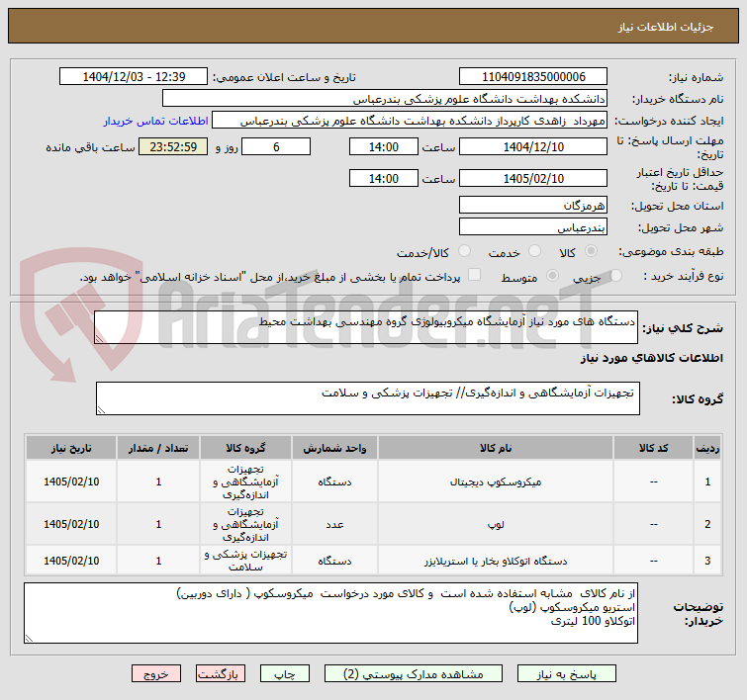Click the توضیحات خریدار notes box

(330, 613)
